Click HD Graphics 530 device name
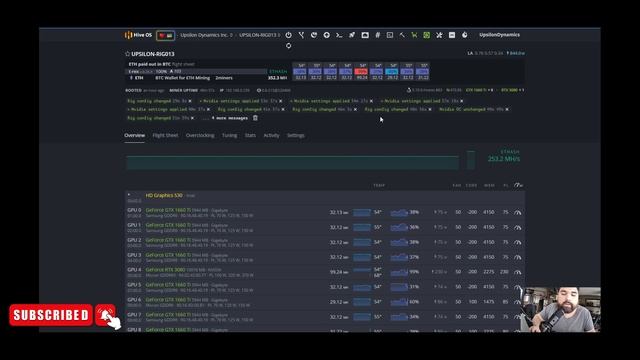Screen dimensions: 640x360 click(x=164, y=196)
